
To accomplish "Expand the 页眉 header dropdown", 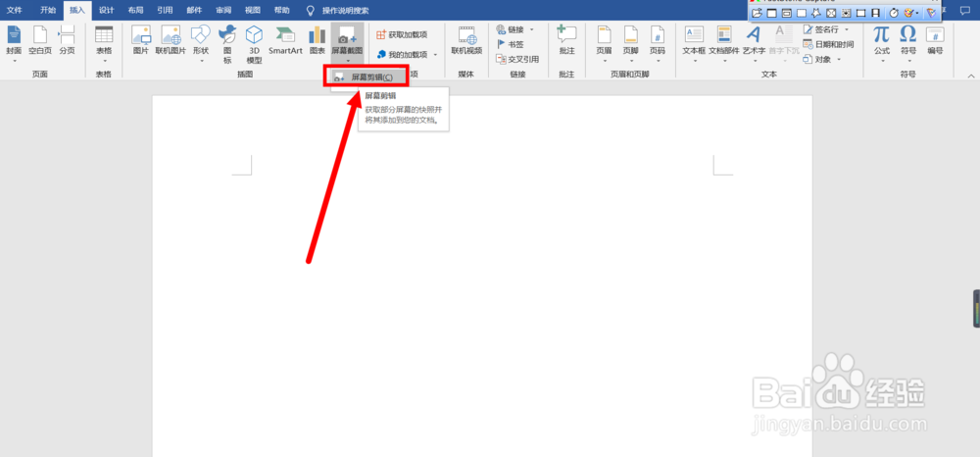I will click(605, 61).
